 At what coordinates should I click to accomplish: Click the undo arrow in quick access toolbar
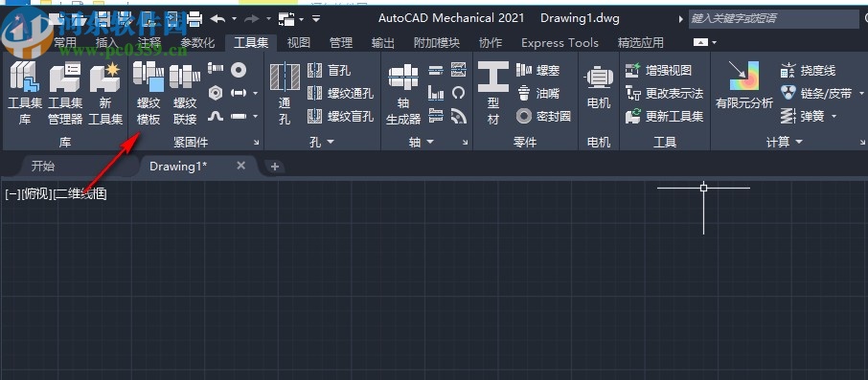[218, 19]
